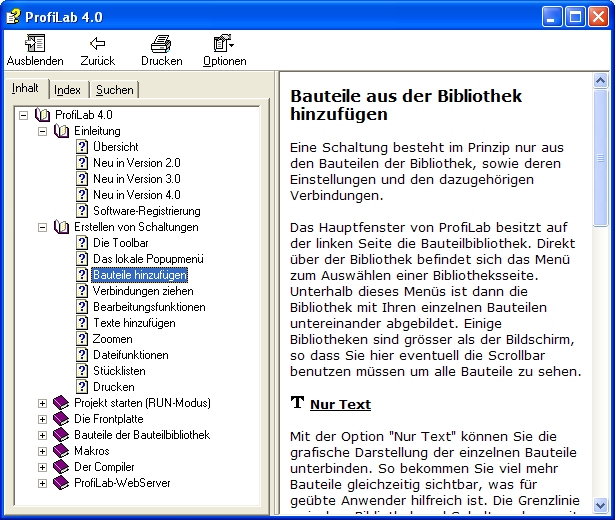615x520 pixels.
Task: Expand the Projekt starten (RUN-Modus) node
Action: (x=42, y=403)
